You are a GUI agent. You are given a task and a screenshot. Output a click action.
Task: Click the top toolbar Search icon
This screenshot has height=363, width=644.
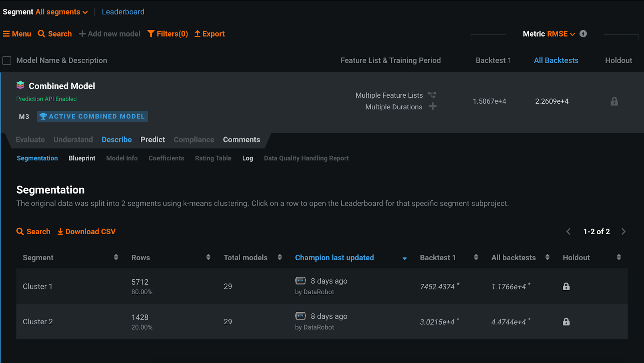[x=41, y=34]
